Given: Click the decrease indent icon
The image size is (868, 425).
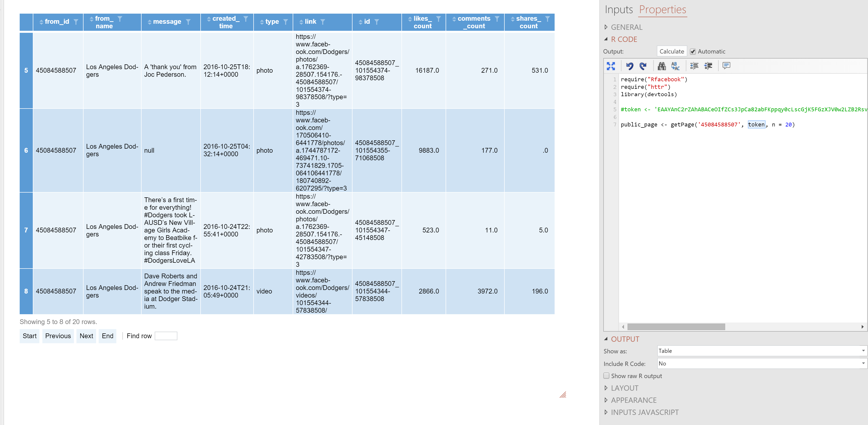Looking at the screenshot, I should coord(708,66).
